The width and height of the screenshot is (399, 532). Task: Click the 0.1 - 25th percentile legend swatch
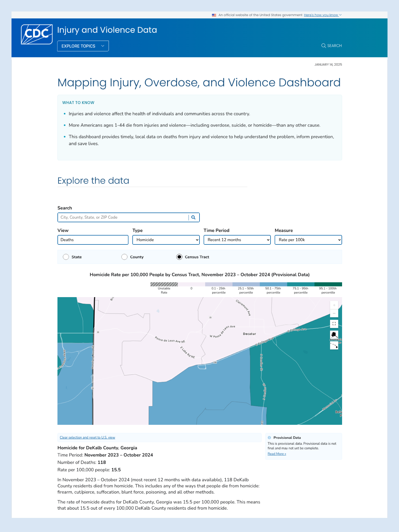[x=219, y=284]
